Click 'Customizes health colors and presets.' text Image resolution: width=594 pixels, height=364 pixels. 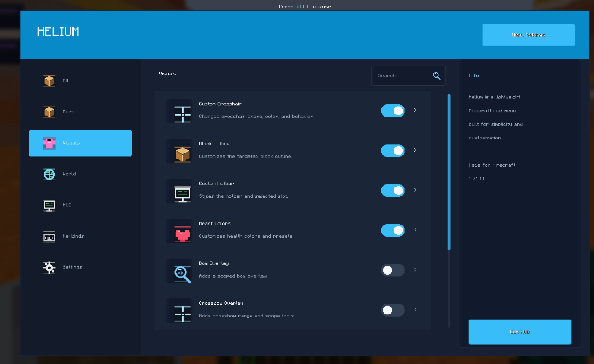[246, 236]
